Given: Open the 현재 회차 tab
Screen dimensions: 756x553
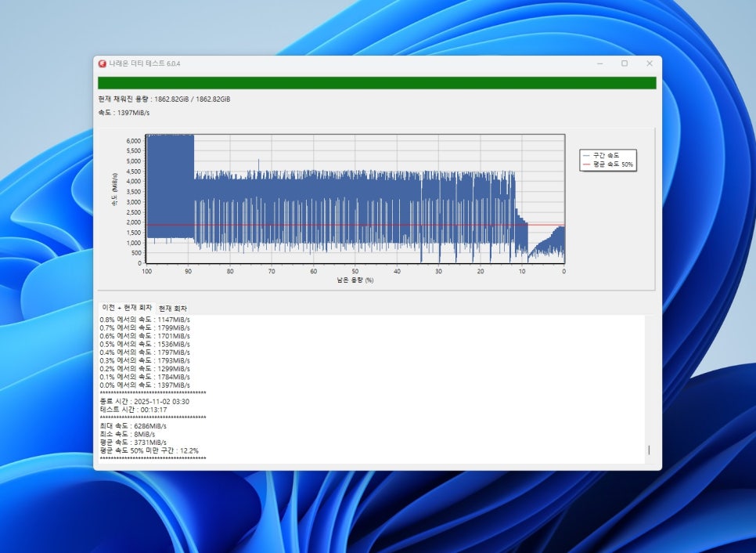Looking at the screenshot, I should [173, 308].
